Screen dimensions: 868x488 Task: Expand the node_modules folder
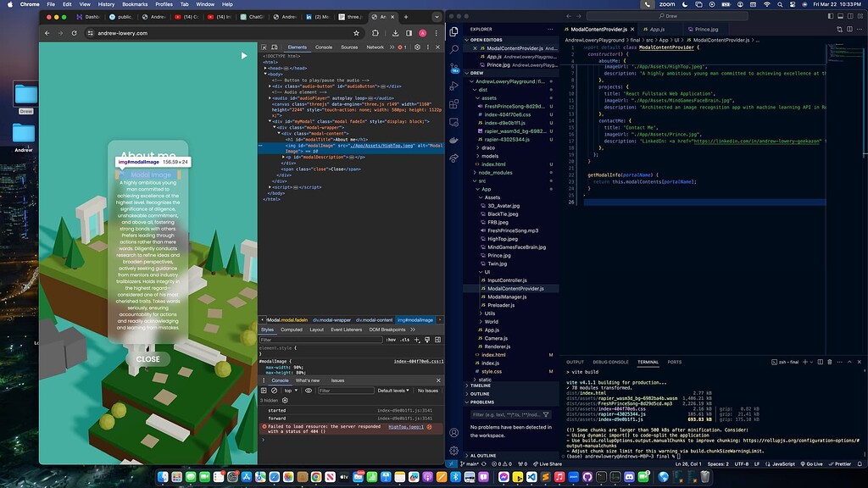[494, 173]
